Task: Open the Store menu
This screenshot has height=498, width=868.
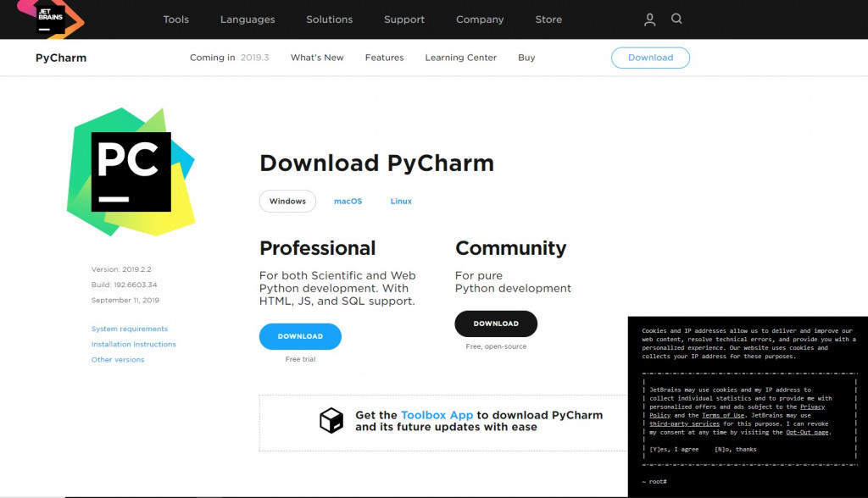Action: click(x=548, y=19)
